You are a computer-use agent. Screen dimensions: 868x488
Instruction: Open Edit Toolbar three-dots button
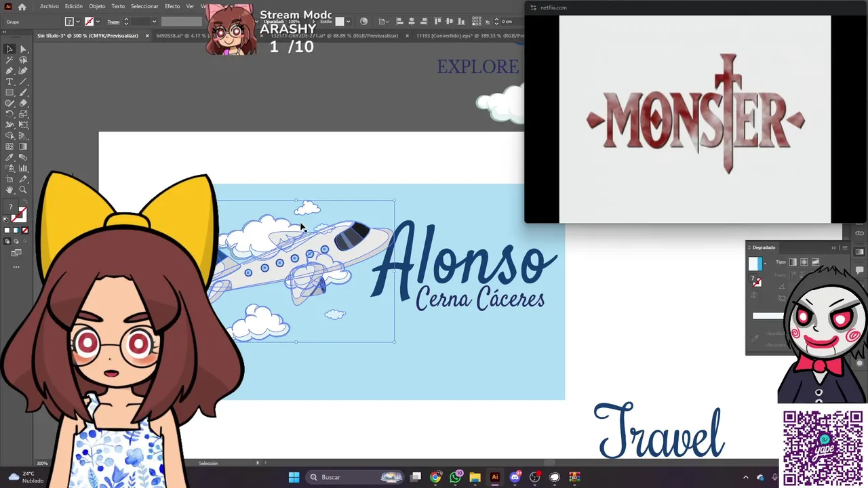(16, 266)
